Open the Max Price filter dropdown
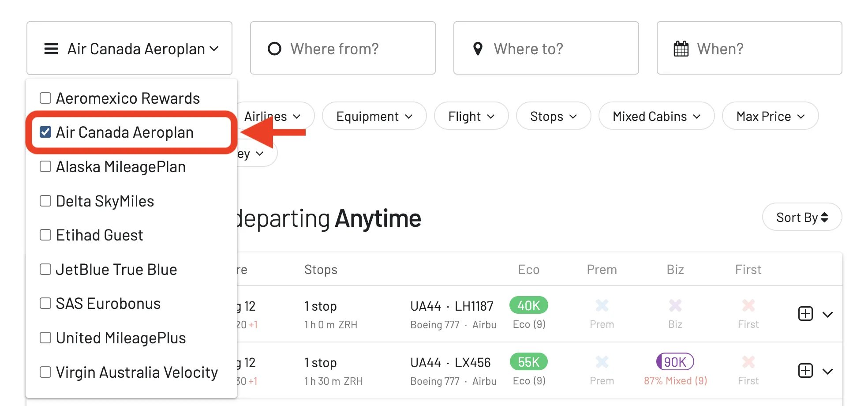The width and height of the screenshot is (868, 406). click(x=771, y=116)
